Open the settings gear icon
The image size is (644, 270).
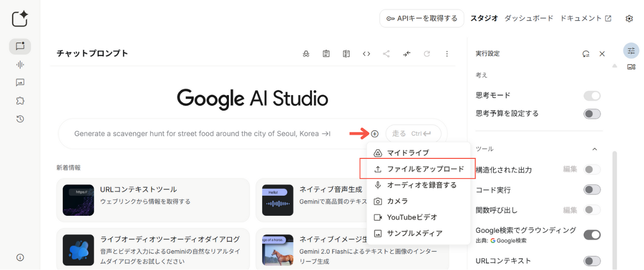(x=629, y=19)
